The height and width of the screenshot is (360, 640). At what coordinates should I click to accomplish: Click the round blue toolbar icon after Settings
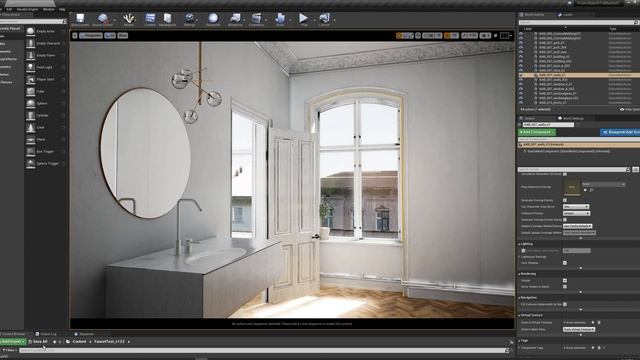point(213,19)
